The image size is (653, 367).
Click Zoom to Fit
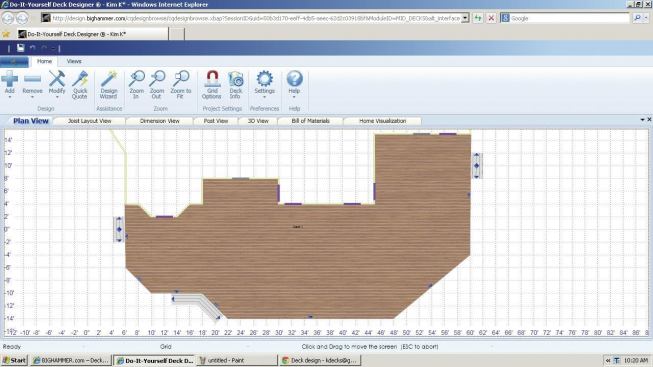(181, 85)
